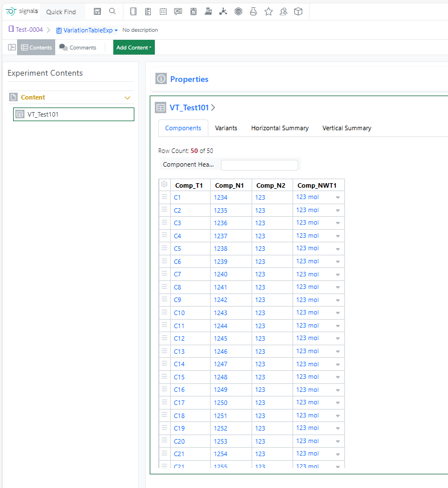Click the search magnifier icon
The image size is (448, 488).
pyautogui.click(x=113, y=11)
